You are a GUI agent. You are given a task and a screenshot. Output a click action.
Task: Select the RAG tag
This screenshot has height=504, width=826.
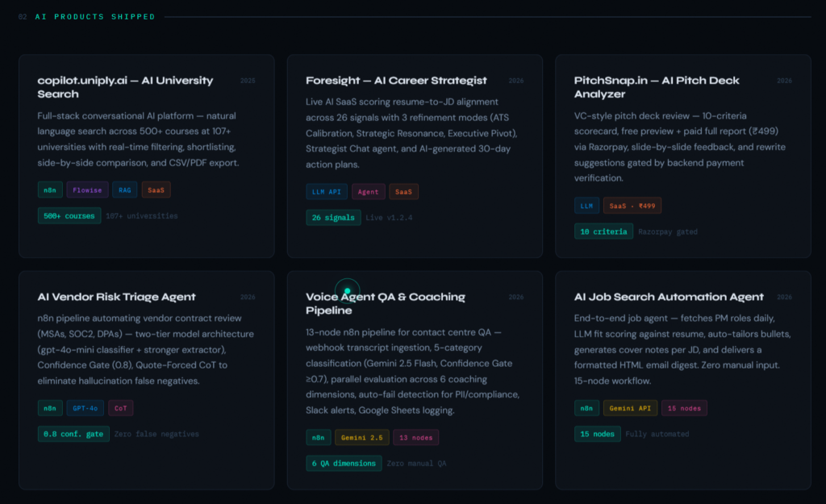point(125,190)
